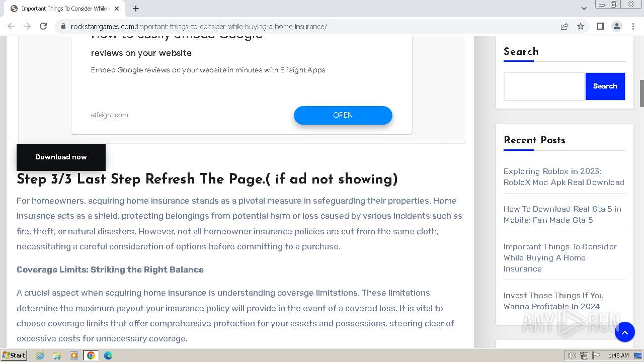644x362 pixels.
Task: Open a new browser tab
Action: pos(136,9)
